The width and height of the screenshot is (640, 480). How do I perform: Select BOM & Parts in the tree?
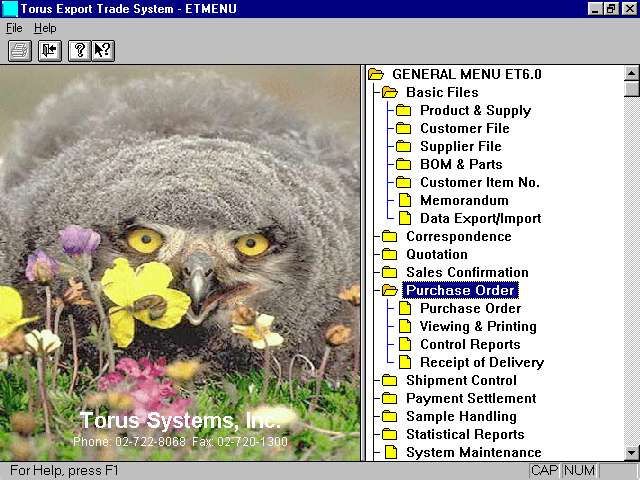point(461,164)
